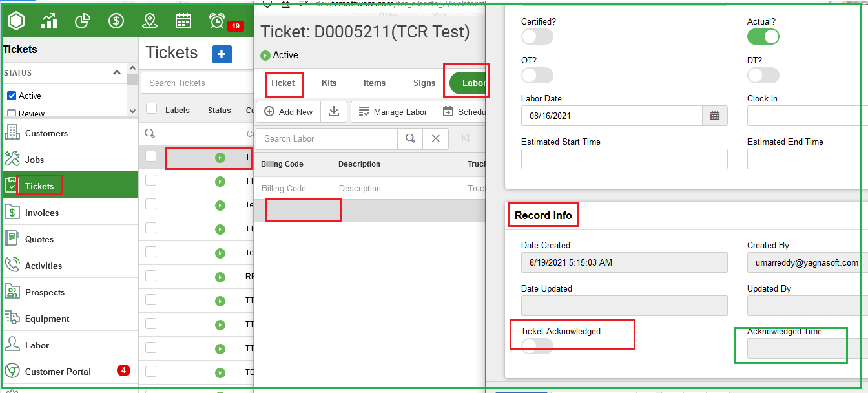The width and height of the screenshot is (868, 393).
Task: Open the hexagon home logo icon
Action: click(15, 21)
